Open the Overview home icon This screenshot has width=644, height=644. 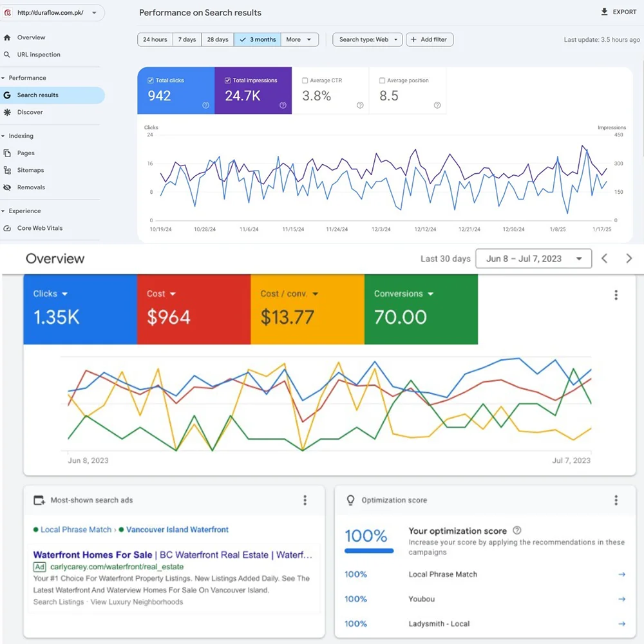click(7, 37)
